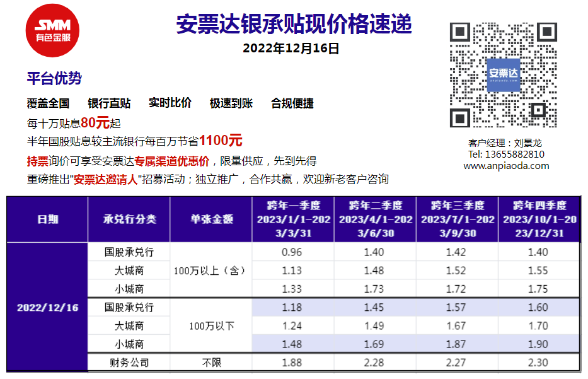Click the 银行直贴 label
588x379 pixels.
tap(109, 103)
